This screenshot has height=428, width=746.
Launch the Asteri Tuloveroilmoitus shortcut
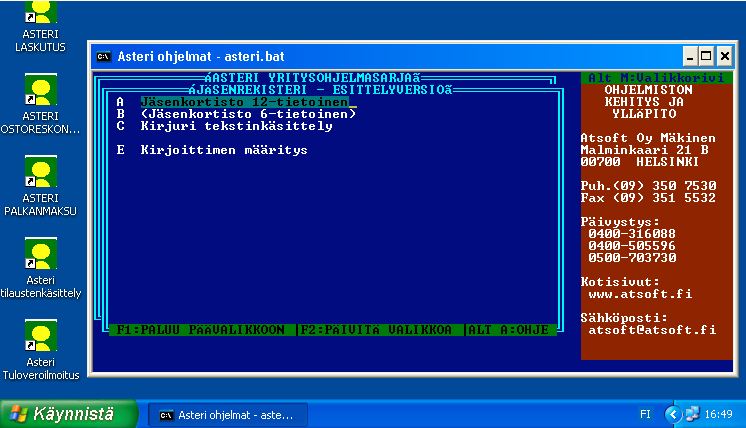point(40,350)
